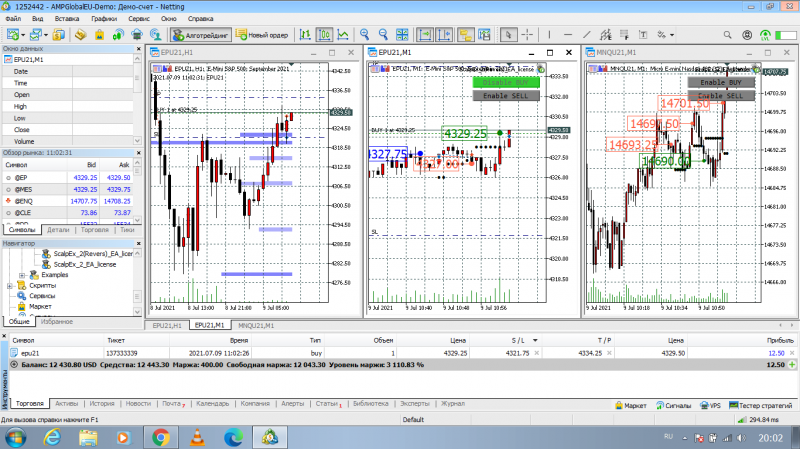Select candlestick chart display icon

[324, 35]
